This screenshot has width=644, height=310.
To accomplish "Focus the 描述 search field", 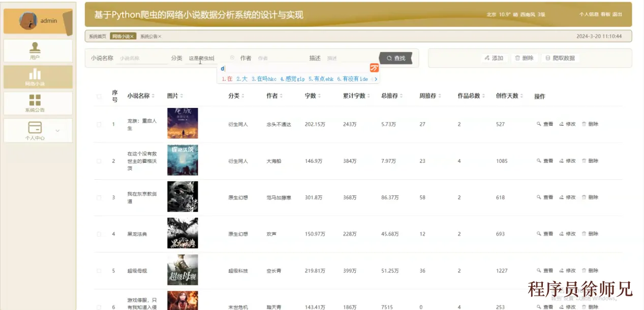I will [x=350, y=59].
